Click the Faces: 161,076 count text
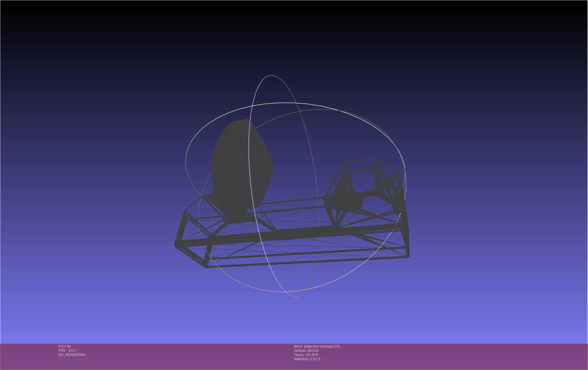The width and height of the screenshot is (588, 370). coord(306,355)
